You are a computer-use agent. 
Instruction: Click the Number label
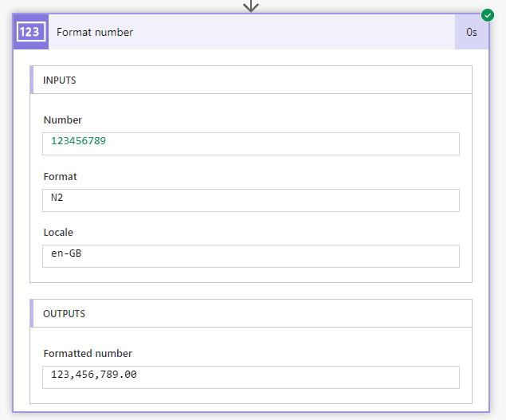63,120
